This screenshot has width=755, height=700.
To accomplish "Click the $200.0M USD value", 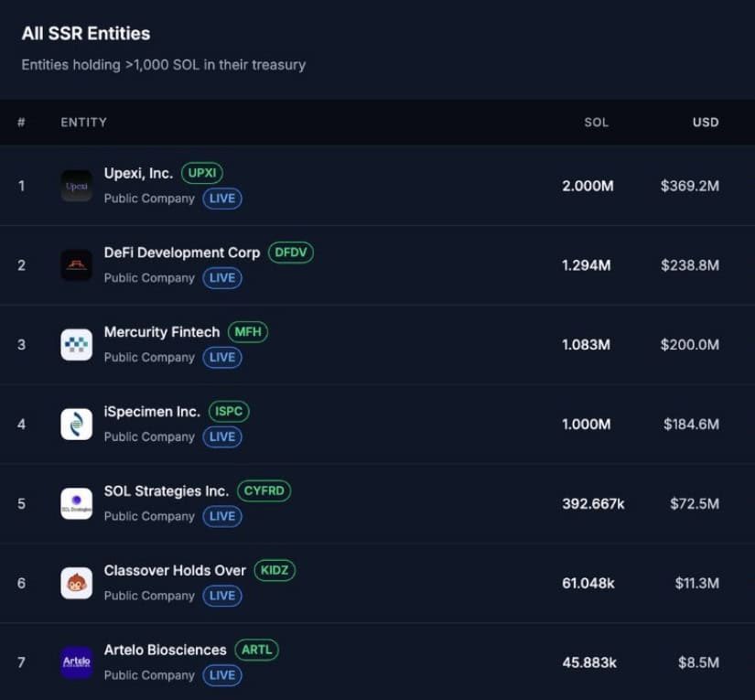I will pyautogui.click(x=690, y=345).
